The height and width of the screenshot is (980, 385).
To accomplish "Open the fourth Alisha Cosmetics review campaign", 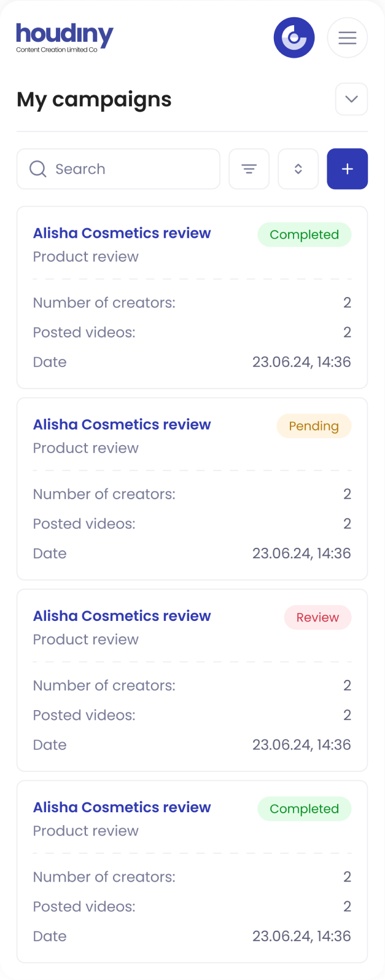I will [122, 807].
